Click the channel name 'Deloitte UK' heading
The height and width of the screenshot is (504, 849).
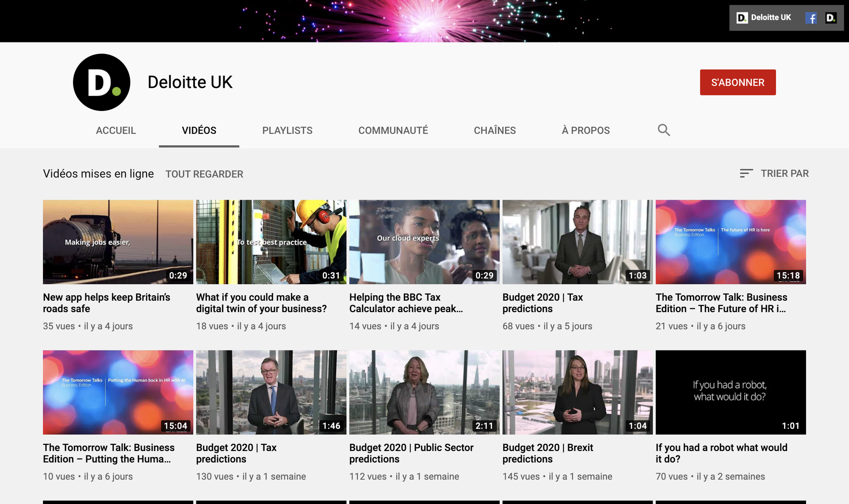[190, 82]
